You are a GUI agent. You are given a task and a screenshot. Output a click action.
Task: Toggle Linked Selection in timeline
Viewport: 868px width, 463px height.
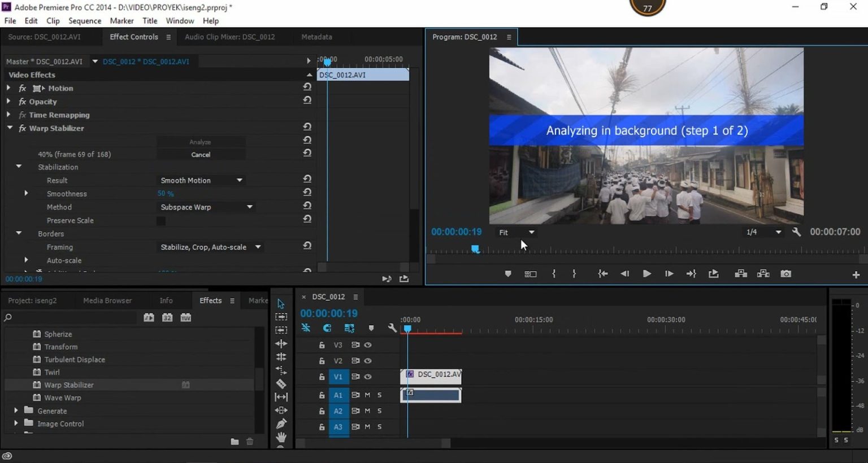(x=349, y=328)
